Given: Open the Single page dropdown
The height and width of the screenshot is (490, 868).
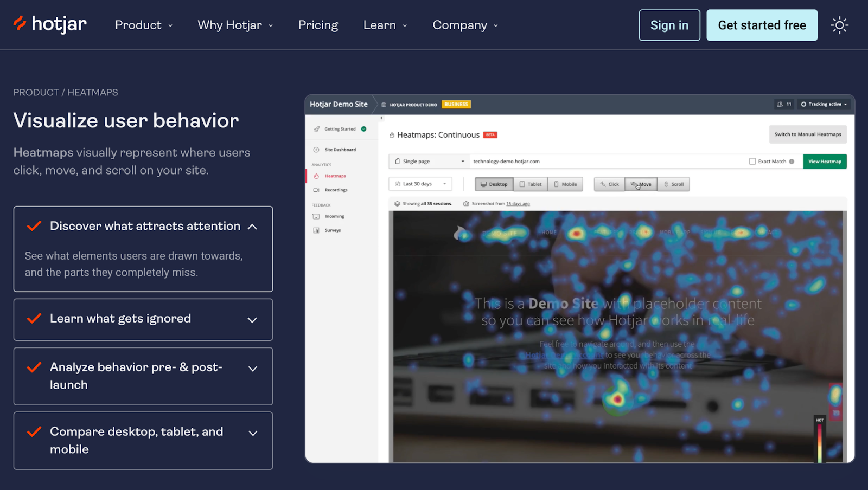Looking at the screenshot, I should pyautogui.click(x=429, y=162).
